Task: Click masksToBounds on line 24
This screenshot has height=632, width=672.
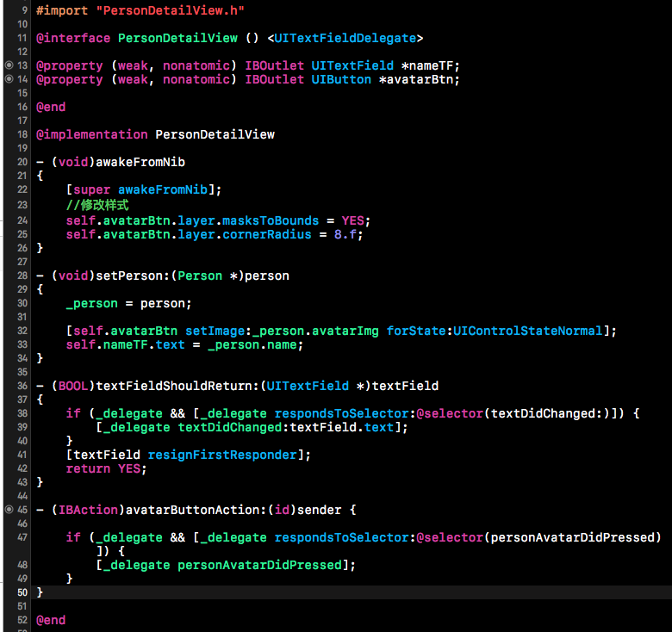Action: [x=271, y=220]
